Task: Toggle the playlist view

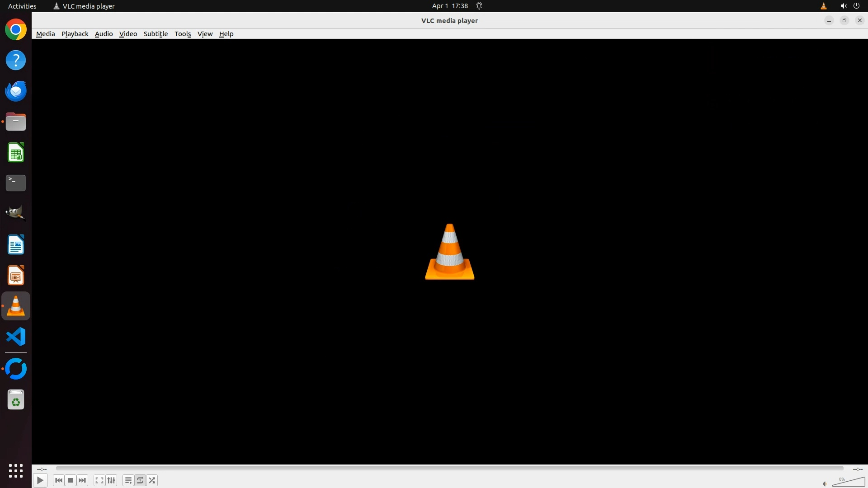Action: click(x=128, y=480)
